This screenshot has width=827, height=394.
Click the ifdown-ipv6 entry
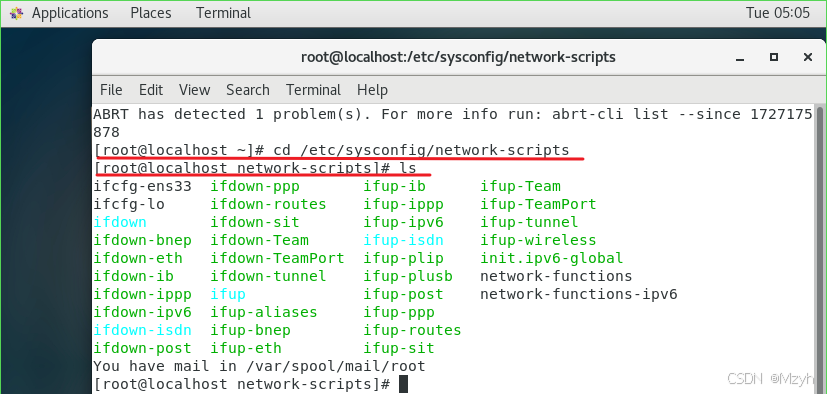click(142, 312)
